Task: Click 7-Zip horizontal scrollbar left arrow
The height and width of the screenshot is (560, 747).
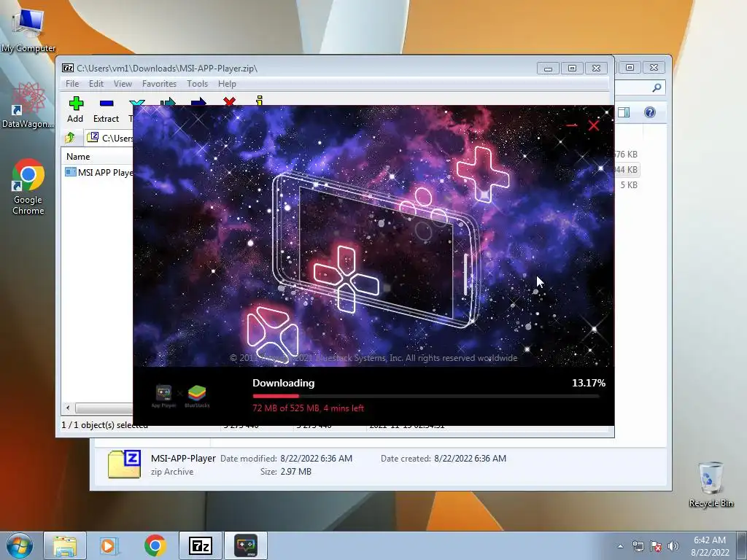Action: pos(68,408)
